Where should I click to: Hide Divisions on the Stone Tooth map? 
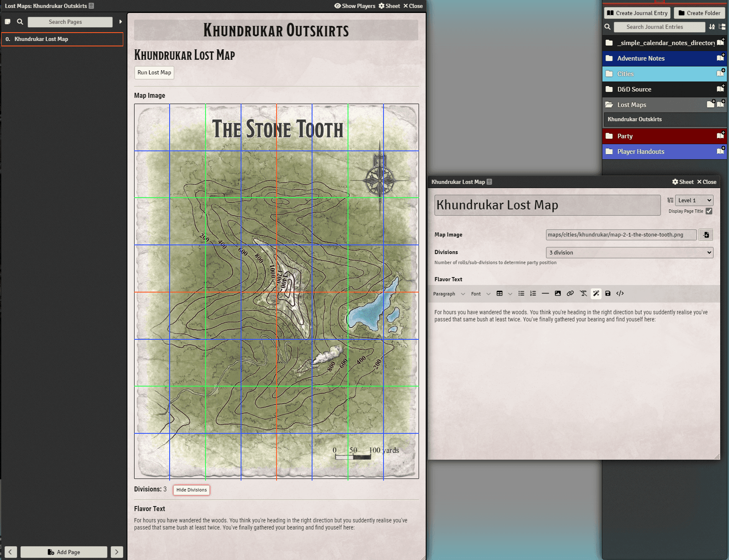click(x=191, y=490)
